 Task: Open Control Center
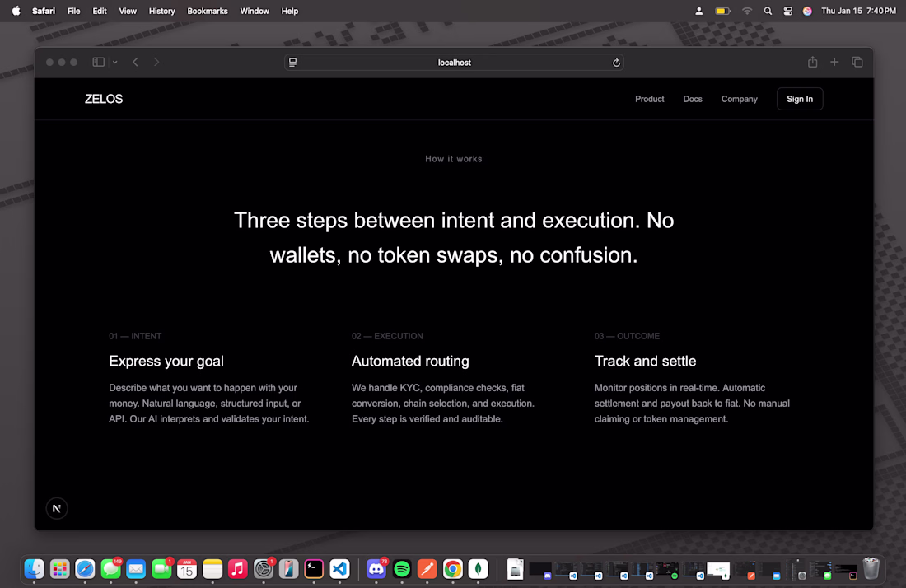(x=787, y=11)
